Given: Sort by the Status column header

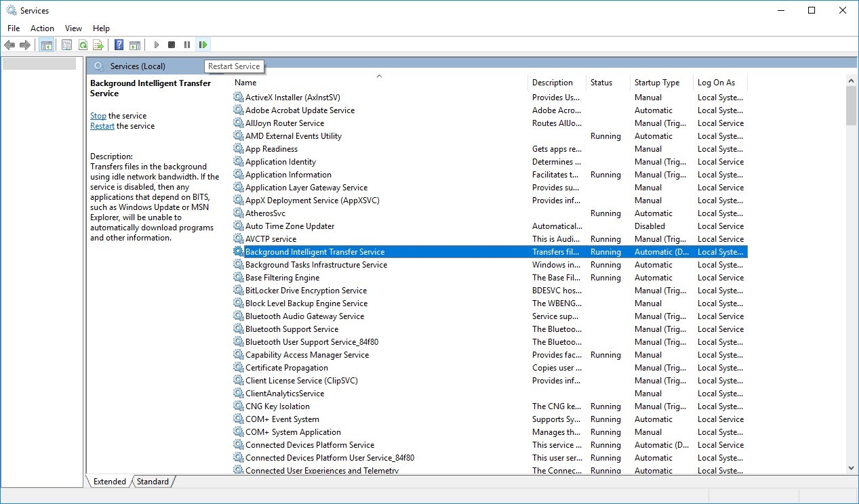Looking at the screenshot, I should [608, 83].
